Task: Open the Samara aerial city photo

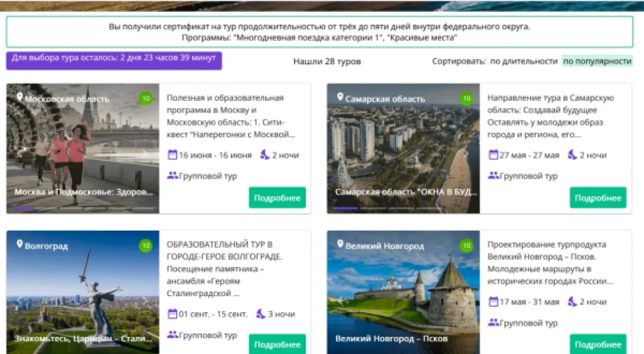Action: coord(403,148)
